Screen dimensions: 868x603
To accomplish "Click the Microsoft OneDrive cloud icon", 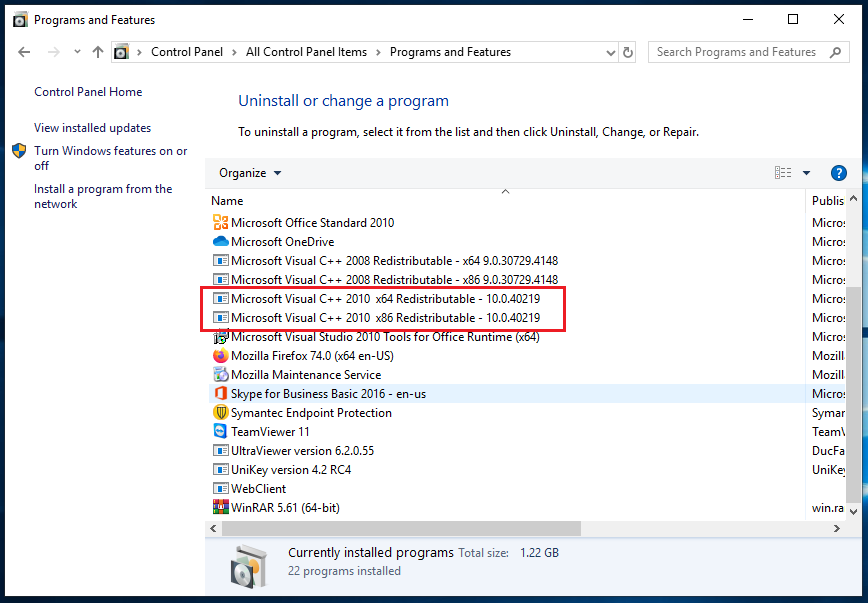I will pyautogui.click(x=220, y=241).
